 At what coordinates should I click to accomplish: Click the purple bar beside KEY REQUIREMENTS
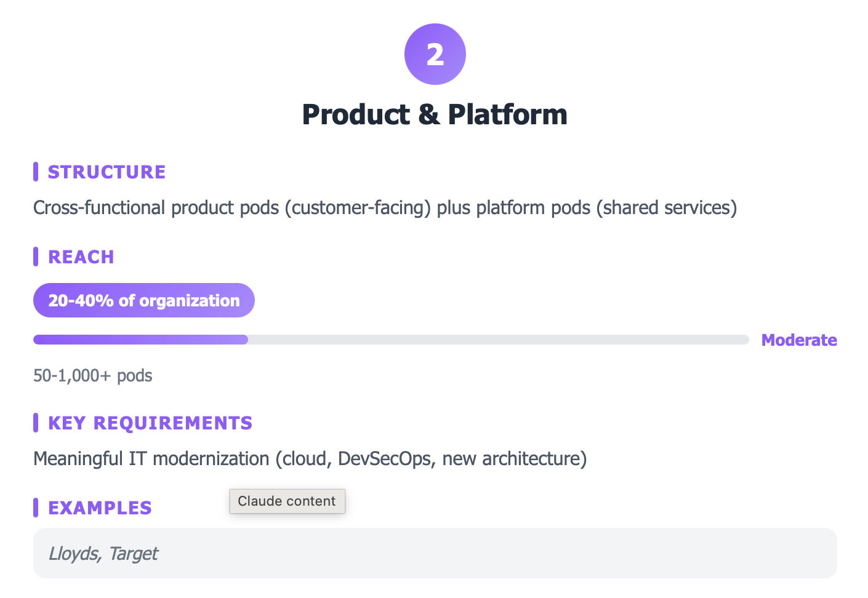(36, 423)
